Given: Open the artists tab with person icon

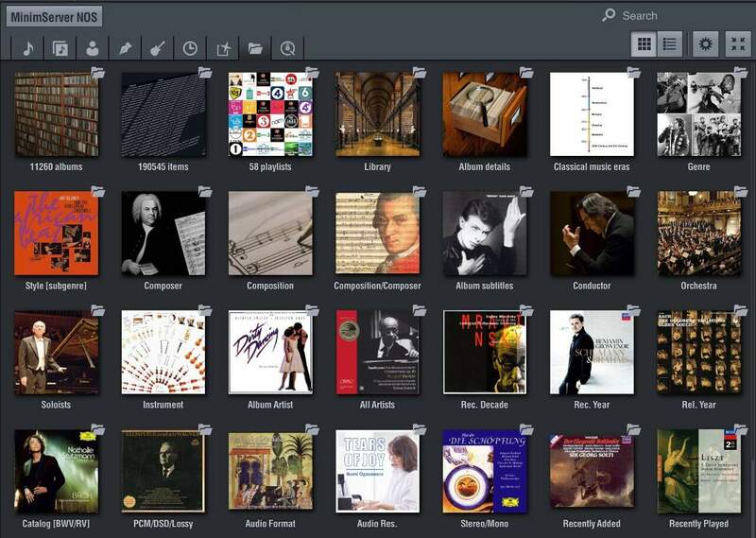Looking at the screenshot, I should click(x=93, y=47).
